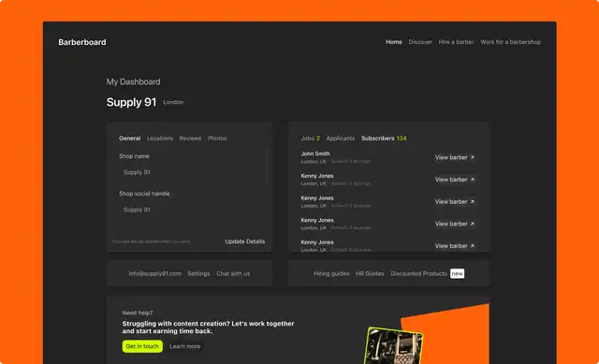Edit the Shop social handle field
The width and height of the screenshot is (599, 364).
(191, 210)
